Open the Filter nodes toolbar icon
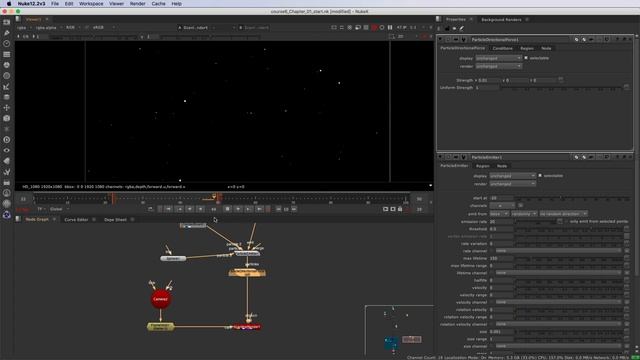The image size is (640, 360). click(x=7, y=76)
